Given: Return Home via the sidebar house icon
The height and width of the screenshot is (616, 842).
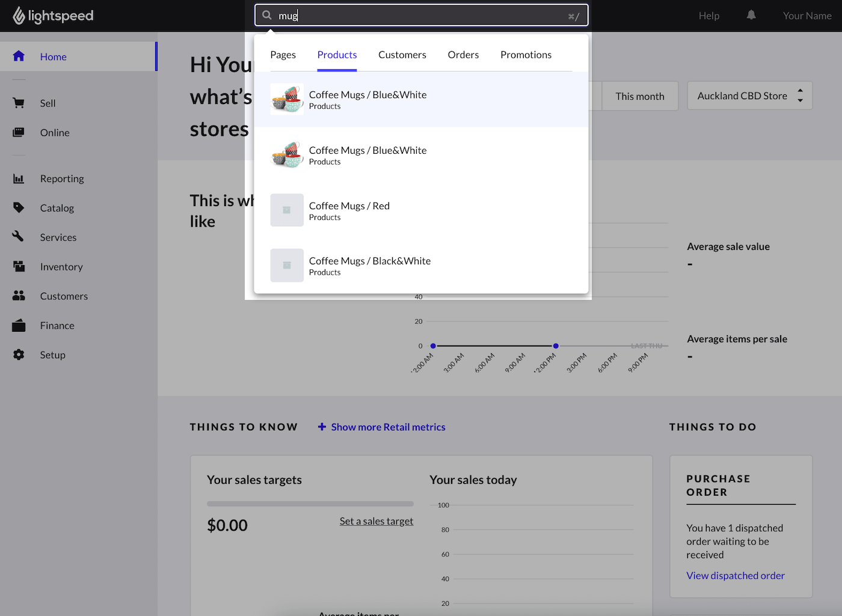Looking at the screenshot, I should click(x=19, y=56).
